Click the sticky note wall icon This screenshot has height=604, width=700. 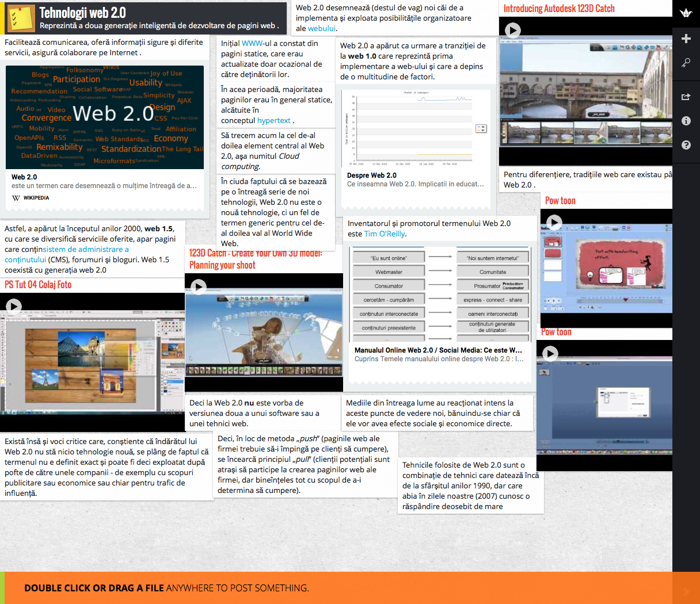tap(21, 18)
